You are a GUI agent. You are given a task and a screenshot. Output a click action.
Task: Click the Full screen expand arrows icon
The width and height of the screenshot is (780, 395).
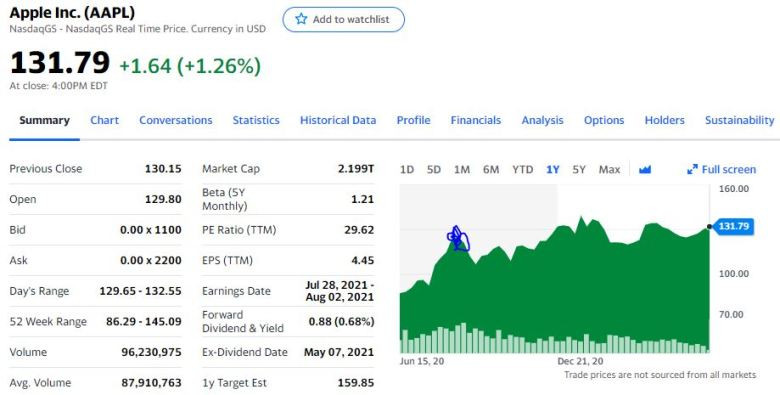coord(692,170)
